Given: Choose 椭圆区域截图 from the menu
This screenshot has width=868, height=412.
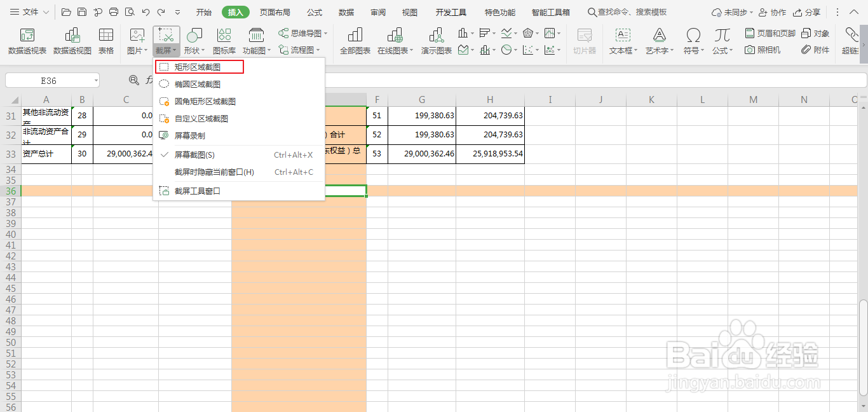Looking at the screenshot, I should point(239,84).
